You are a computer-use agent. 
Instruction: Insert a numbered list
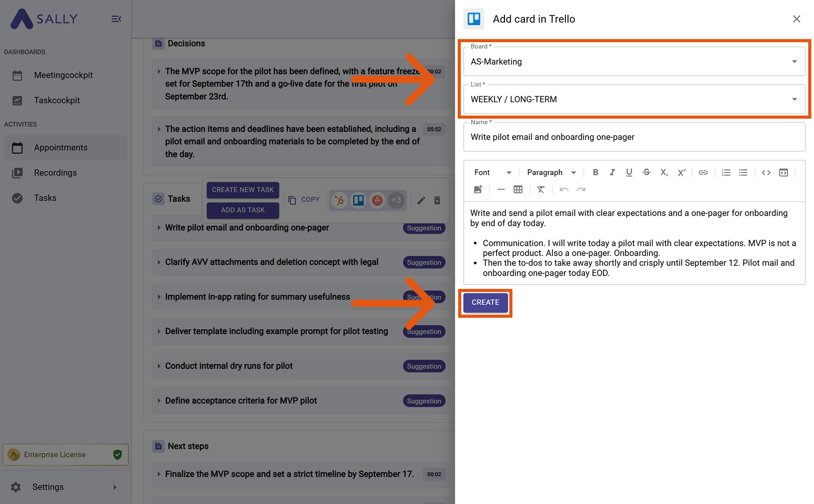pyautogui.click(x=726, y=172)
